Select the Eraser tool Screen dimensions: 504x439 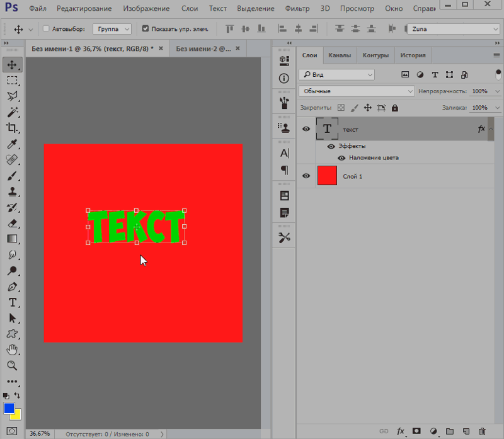click(x=12, y=223)
